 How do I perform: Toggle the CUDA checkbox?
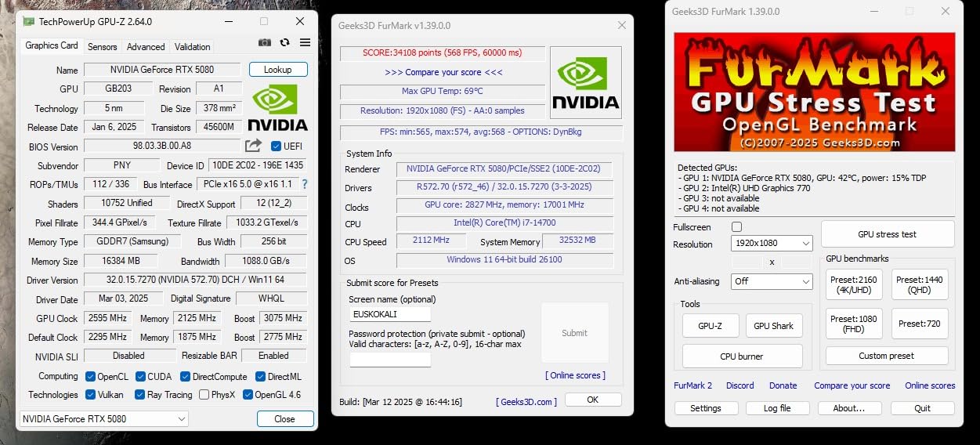click(139, 376)
